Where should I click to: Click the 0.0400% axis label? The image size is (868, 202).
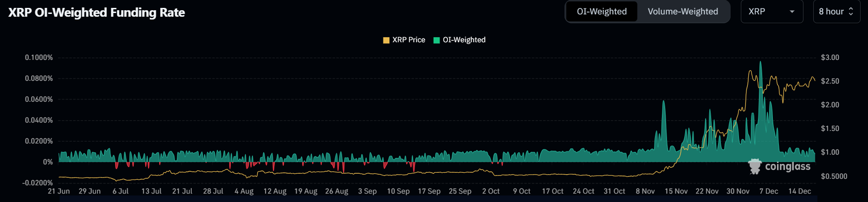pyautogui.click(x=39, y=120)
